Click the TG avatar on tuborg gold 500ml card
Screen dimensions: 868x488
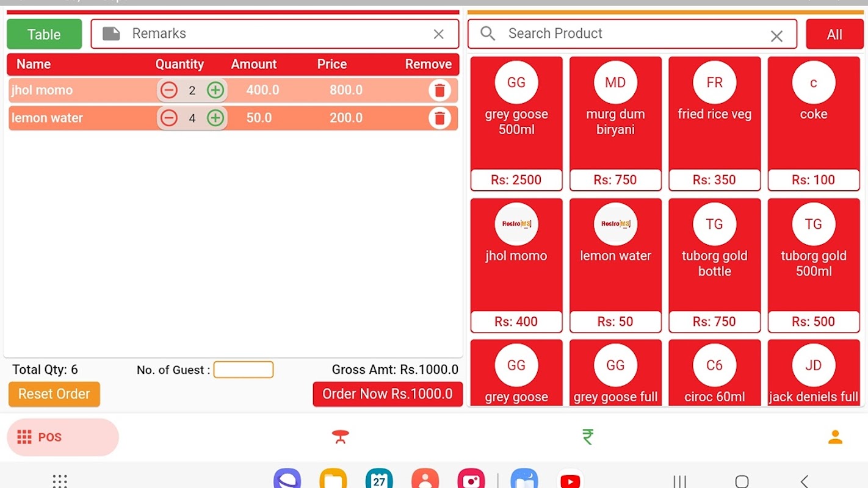[814, 224]
